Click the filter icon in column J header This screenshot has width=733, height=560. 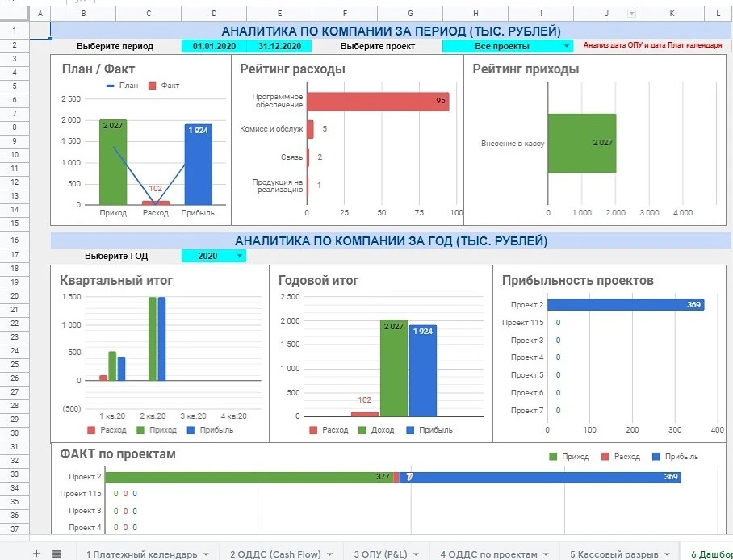[631, 13]
